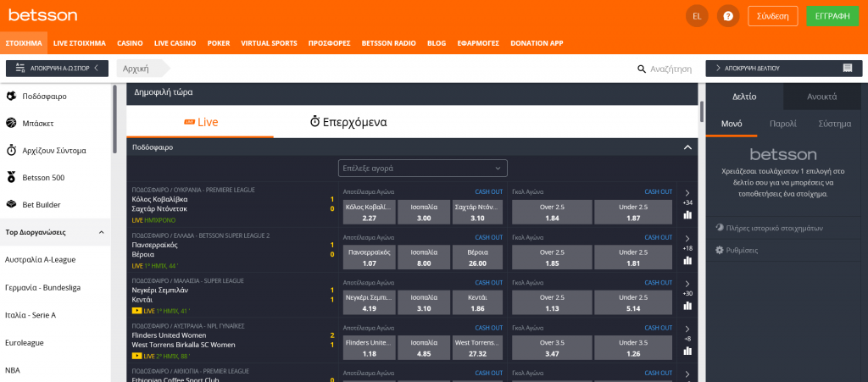
Task: Toggle the Απόκρυψη Δελτίου betslip panel
Action: click(783, 69)
